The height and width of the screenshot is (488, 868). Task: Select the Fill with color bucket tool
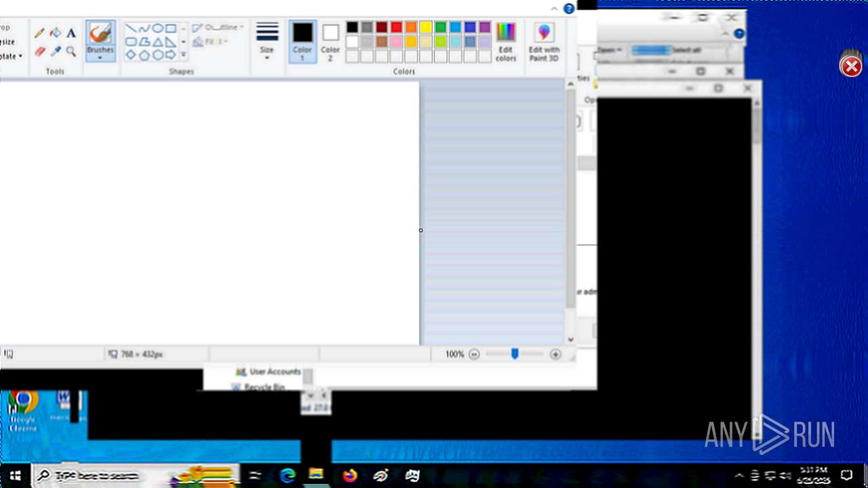coord(56,33)
